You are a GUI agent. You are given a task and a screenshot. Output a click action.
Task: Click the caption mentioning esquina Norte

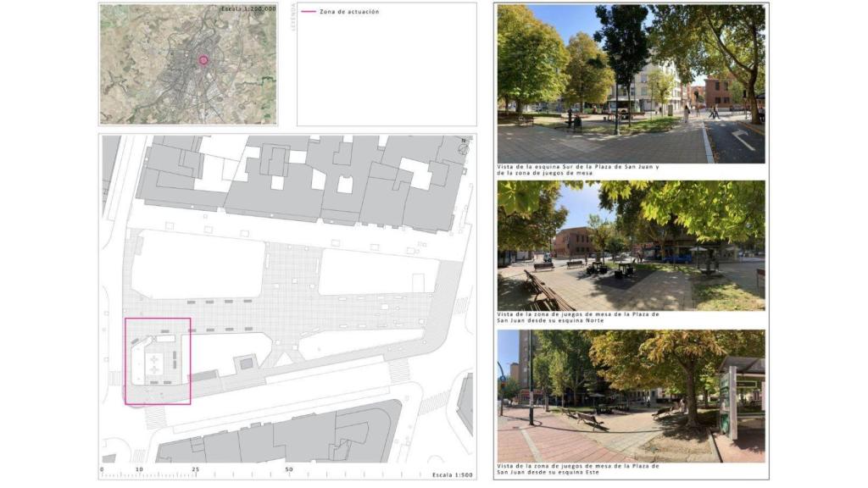(x=578, y=318)
